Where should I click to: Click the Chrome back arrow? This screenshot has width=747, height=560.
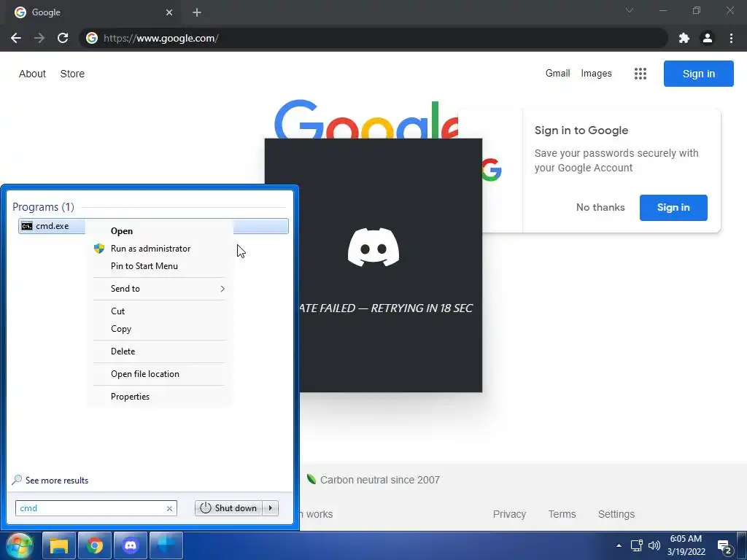pyautogui.click(x=16, y=38)
